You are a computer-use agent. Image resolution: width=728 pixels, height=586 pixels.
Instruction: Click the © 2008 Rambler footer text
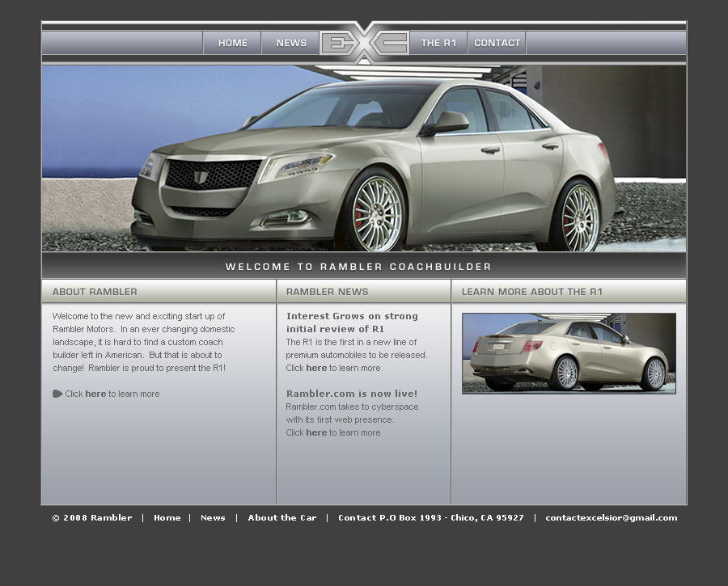(x=92, y=518)
